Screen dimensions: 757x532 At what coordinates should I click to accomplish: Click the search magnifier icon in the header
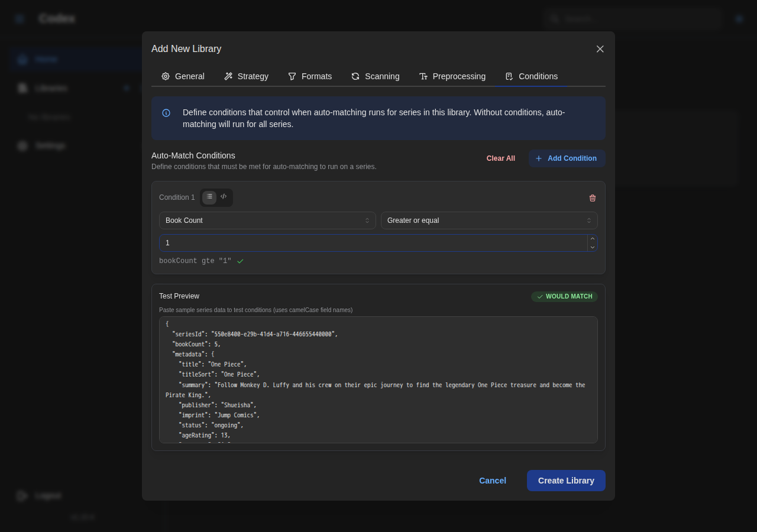point(554,18)
